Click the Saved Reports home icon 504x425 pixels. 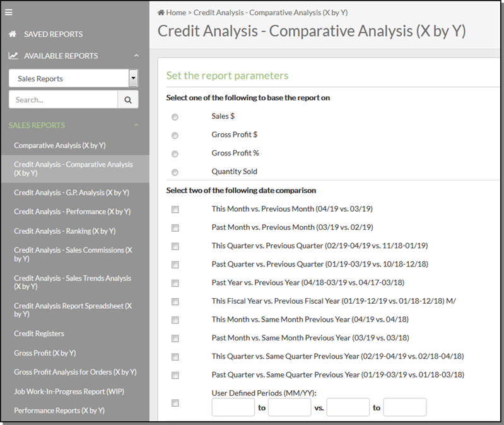click(13, 34)
